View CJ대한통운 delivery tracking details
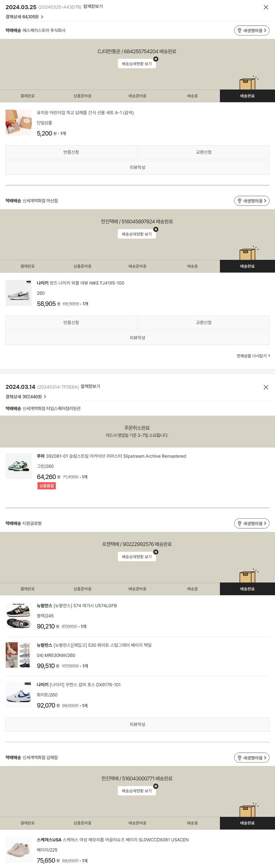 click(137, 64)
